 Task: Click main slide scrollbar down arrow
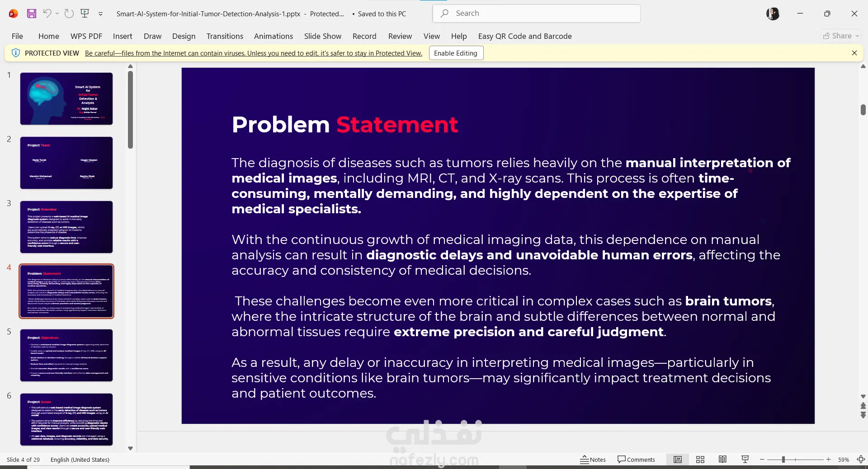(863, 397)
